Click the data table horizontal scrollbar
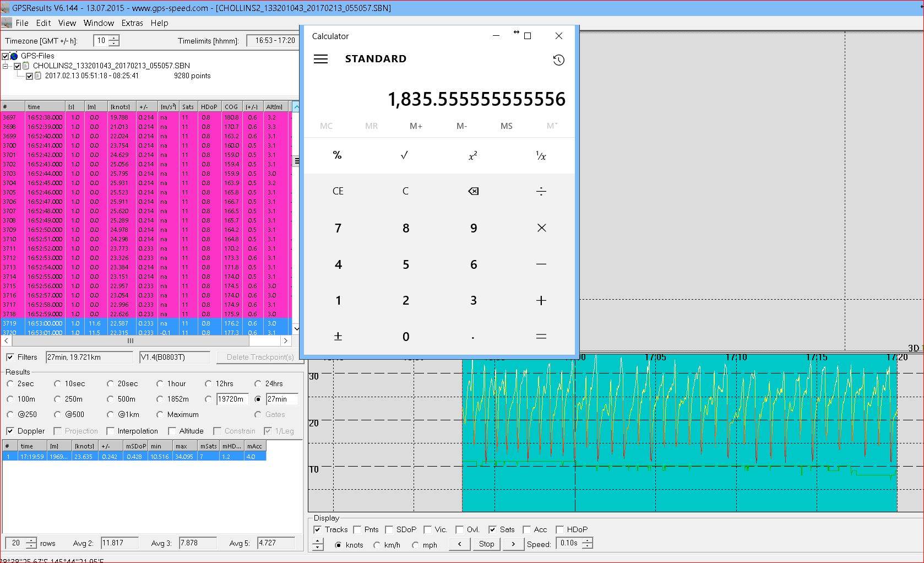Viewport: 924px width, 563px height. point(130,341)
